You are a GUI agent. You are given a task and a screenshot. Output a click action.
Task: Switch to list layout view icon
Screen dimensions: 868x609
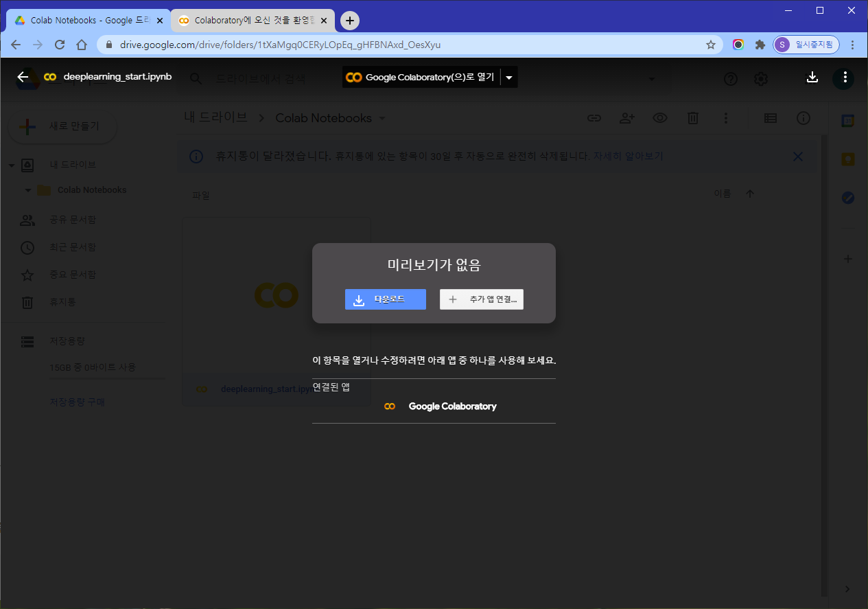click(x=771, y=118)
